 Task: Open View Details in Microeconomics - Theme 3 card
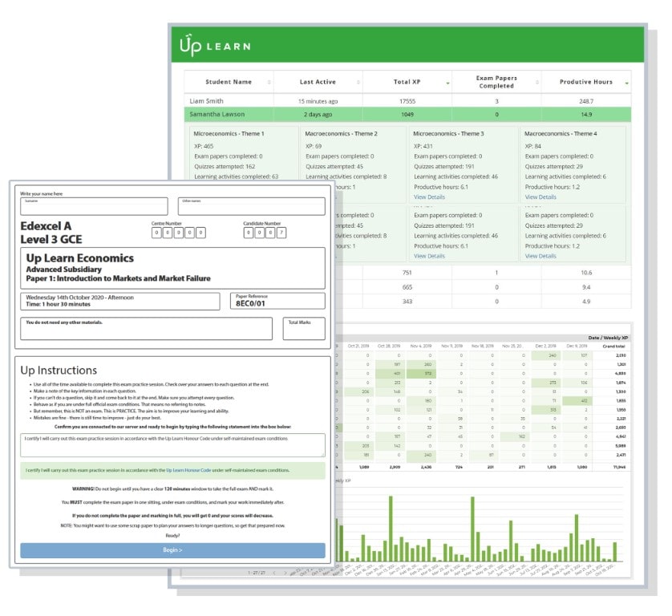(x=430, y=197)
